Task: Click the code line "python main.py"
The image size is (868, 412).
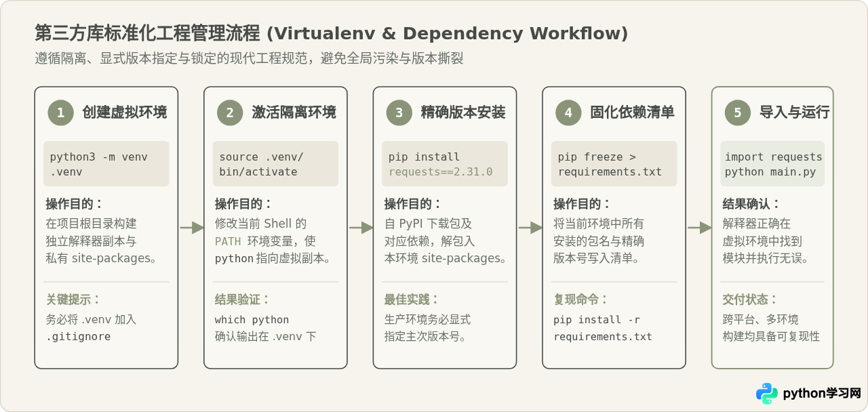Action: click(x=770, y=172)
